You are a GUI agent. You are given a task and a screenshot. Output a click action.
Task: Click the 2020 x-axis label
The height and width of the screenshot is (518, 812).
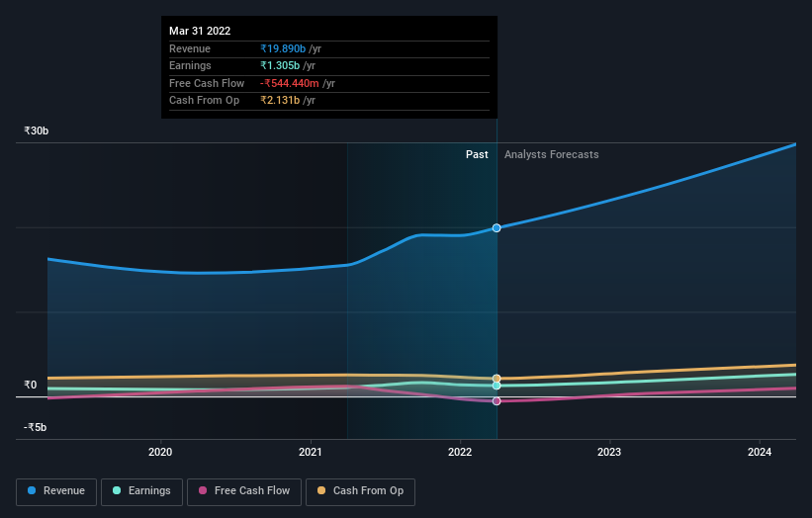(x=160, y=452)
